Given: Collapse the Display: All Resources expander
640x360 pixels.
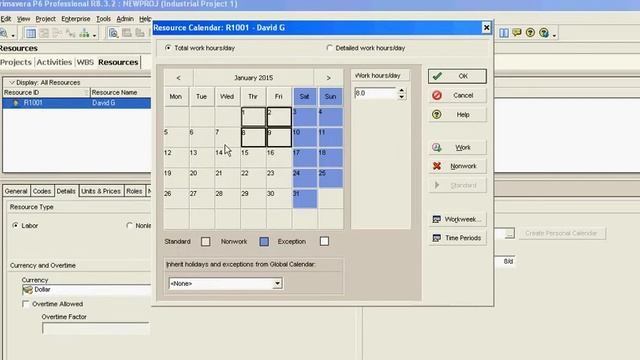Looking at the screenshot, I should coord(12,82).
